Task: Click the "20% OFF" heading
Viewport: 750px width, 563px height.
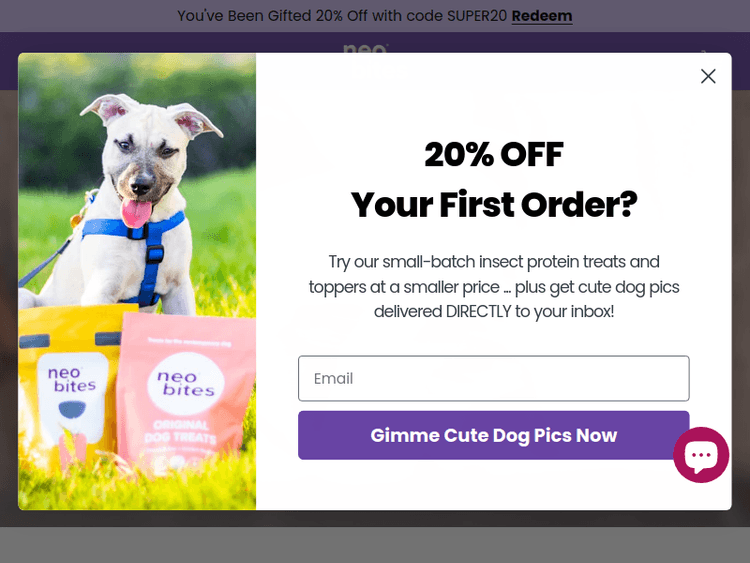Action: [x=493, y=154]
